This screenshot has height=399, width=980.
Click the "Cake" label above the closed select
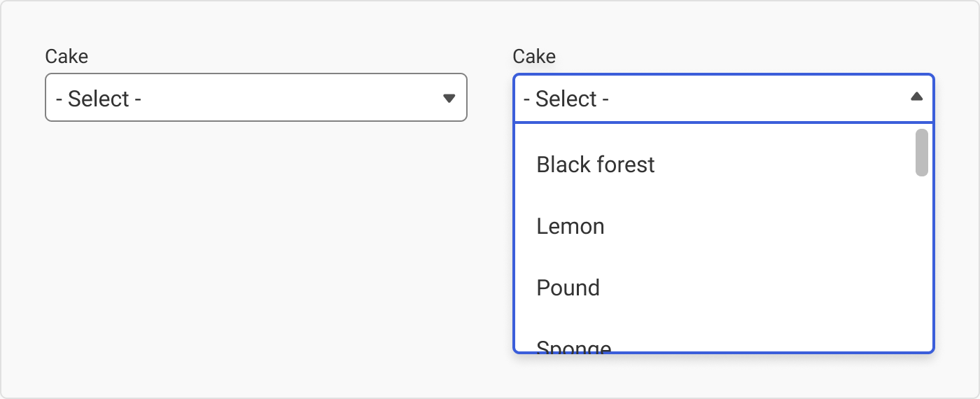(66, 57)
